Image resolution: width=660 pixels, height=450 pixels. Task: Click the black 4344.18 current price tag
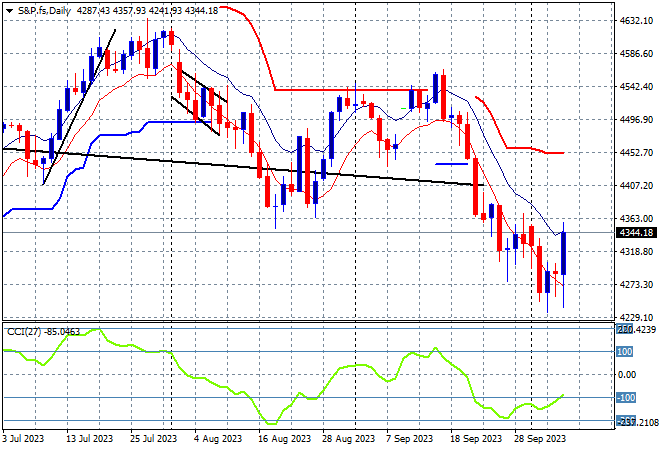click(x=636, y=232)
